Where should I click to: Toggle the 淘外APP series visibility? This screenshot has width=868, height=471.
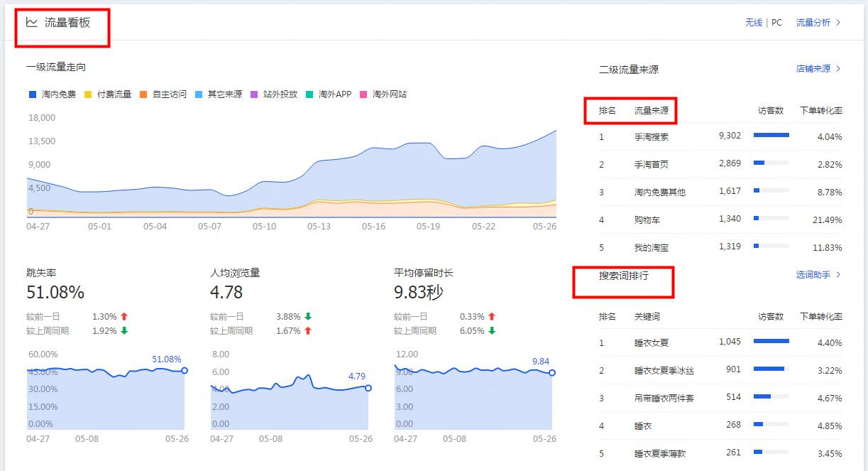(334, 94)
